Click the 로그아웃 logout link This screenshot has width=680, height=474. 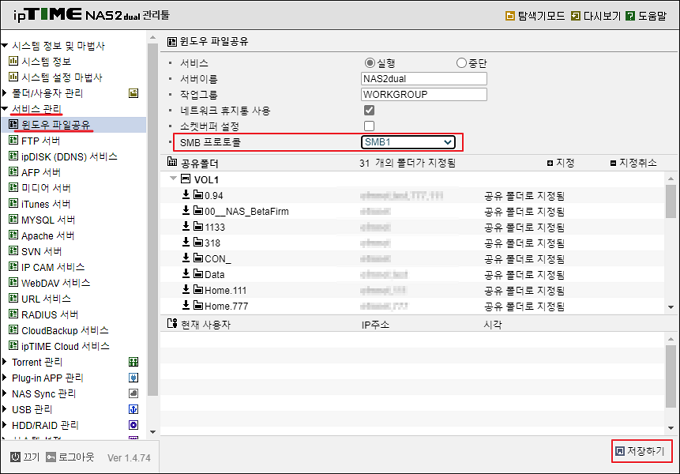pos(70,457)
